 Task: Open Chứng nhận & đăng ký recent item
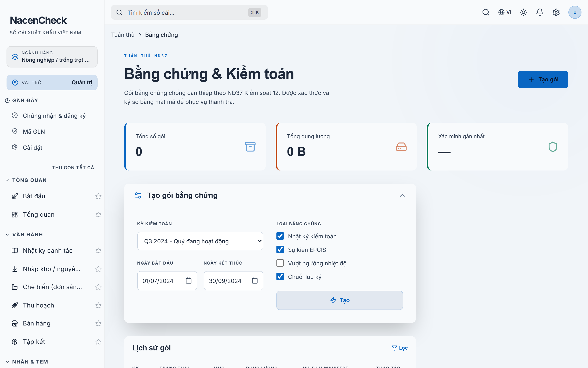tap(52, 116)
